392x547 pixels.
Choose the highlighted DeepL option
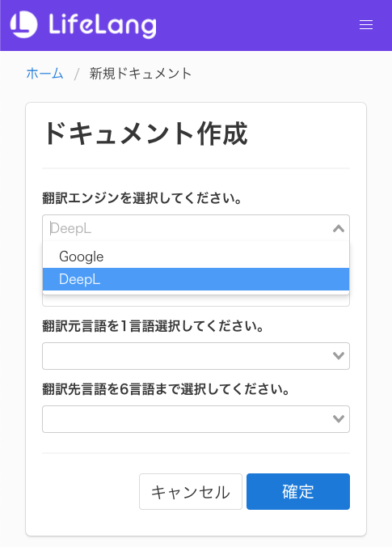[x=196, y=279]
